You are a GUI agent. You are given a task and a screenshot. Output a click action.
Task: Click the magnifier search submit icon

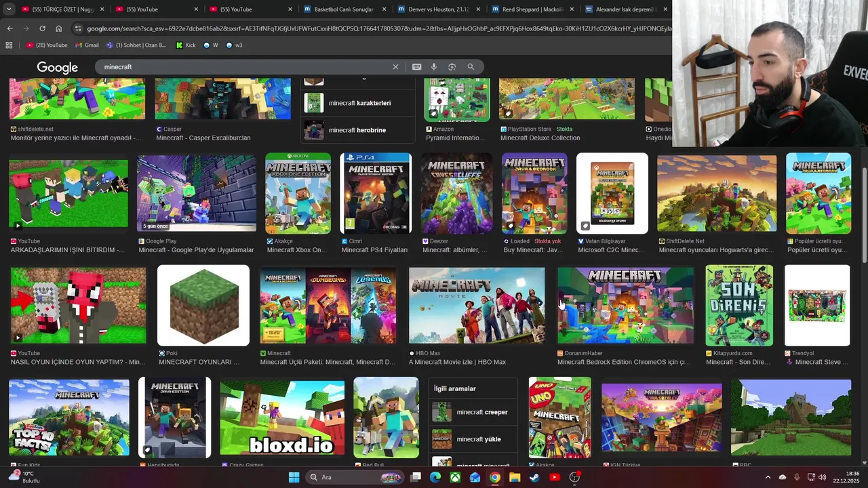coord(471,67)
